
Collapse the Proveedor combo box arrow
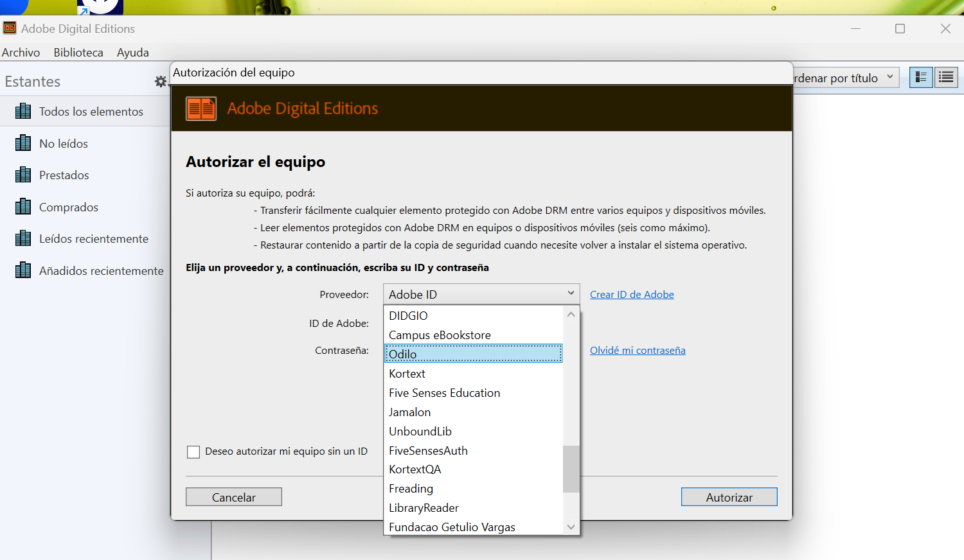[x=571, y=293]
